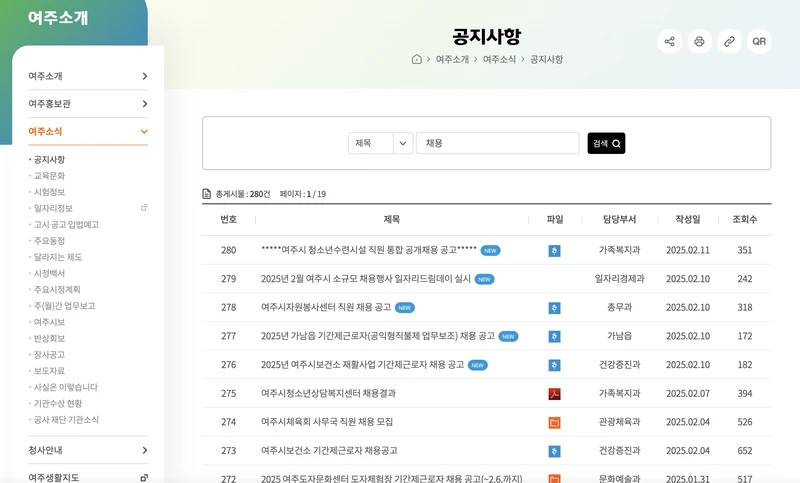The image size is (800, 483).
Task: Open post 여주시청소년상담복지센터 채용결과
Action: [329, 393]
